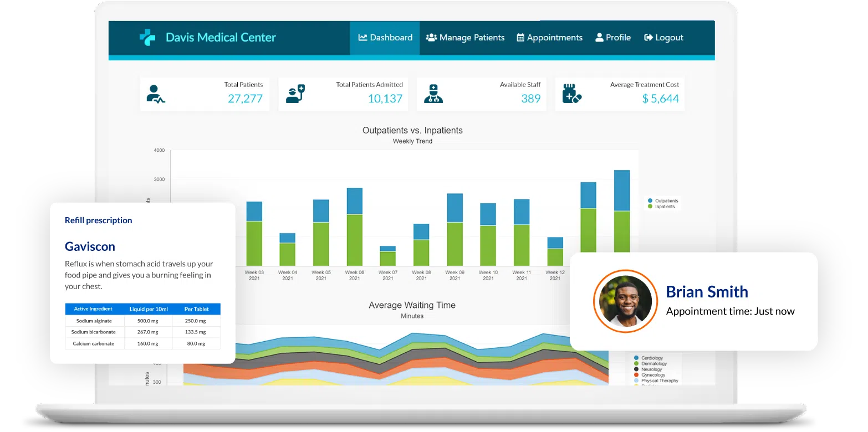868x432 pixels.
Task: Open the Dashboard tab
Action: pos(385,38)
